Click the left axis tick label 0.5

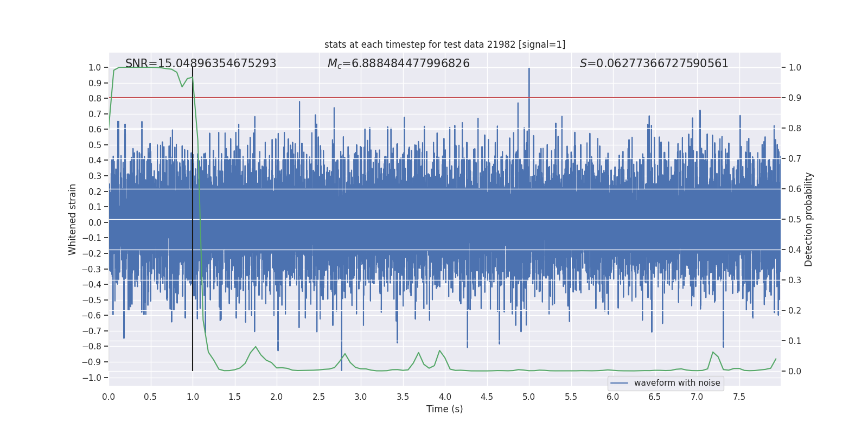pyautogui.click(x=95, y=145)
